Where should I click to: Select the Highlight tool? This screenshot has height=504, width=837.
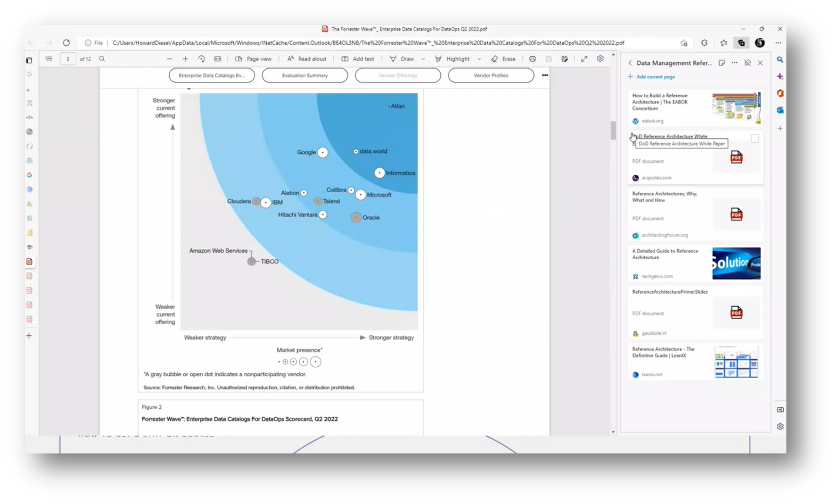point(452,59)
